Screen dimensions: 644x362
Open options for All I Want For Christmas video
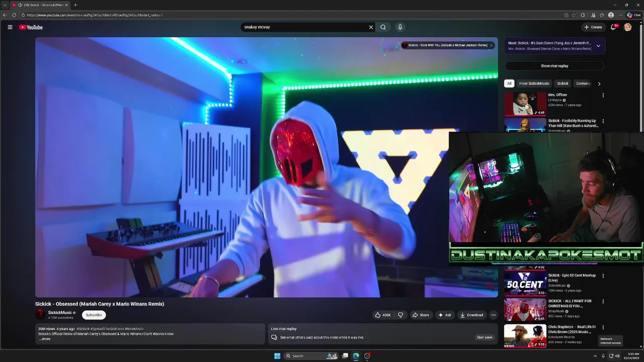tap(603, 302)
